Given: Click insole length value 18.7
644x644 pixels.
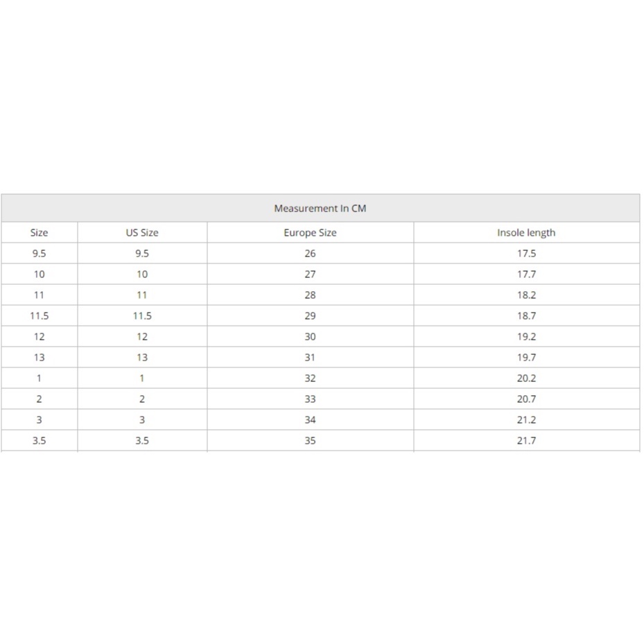Looking at the screenshot, I should click(526, 316).
